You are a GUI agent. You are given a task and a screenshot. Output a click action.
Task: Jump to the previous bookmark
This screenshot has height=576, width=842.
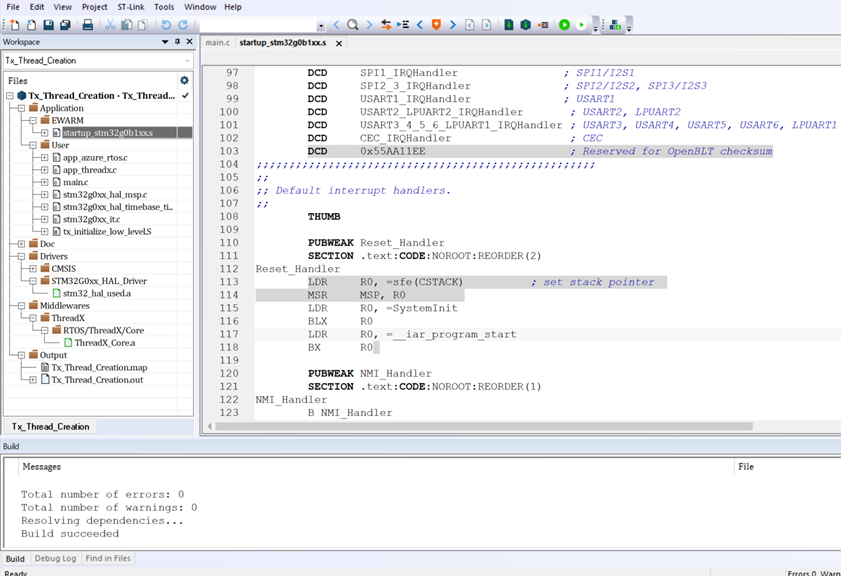pyautogui.click(x=420, y=25)
